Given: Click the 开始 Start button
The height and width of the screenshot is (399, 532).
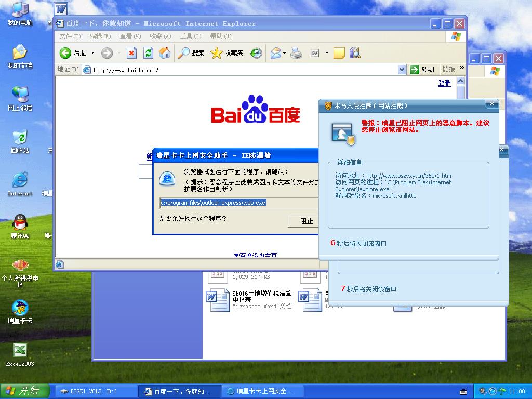Looking at the screenshot, I should (x=25, y=391).
